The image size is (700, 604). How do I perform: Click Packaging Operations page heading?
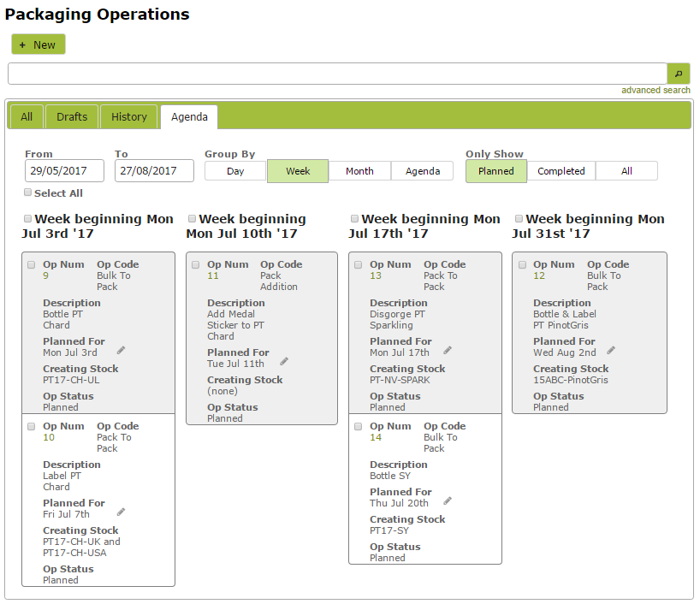tap(97, 14)
